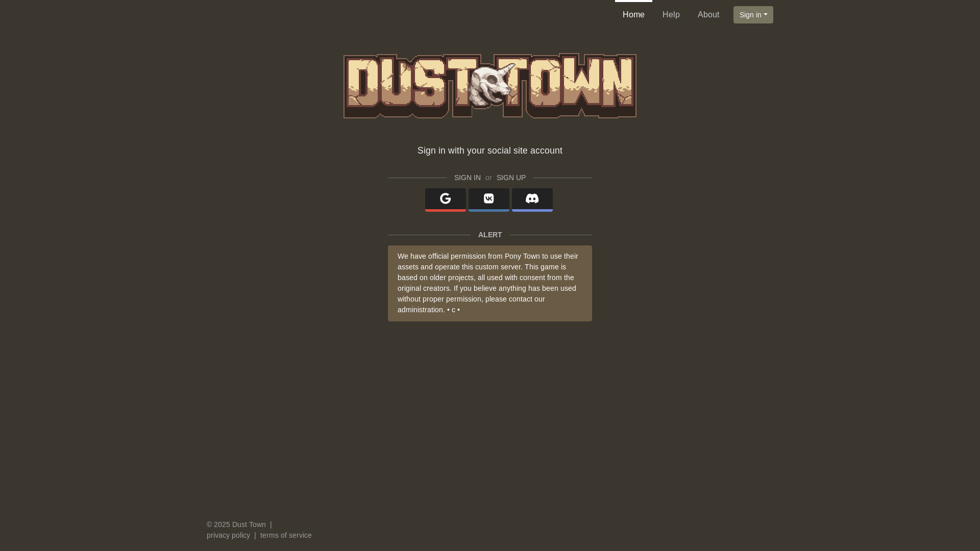Image resolution: width=980 pixels, height=551 pixels.
Task: Click the Pony Town permission alert text
Action: [490, 283]
